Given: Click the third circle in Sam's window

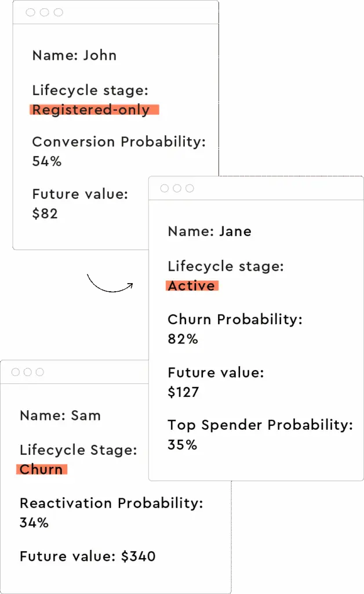Looking at the screenshot, I should tap(40, 372).
